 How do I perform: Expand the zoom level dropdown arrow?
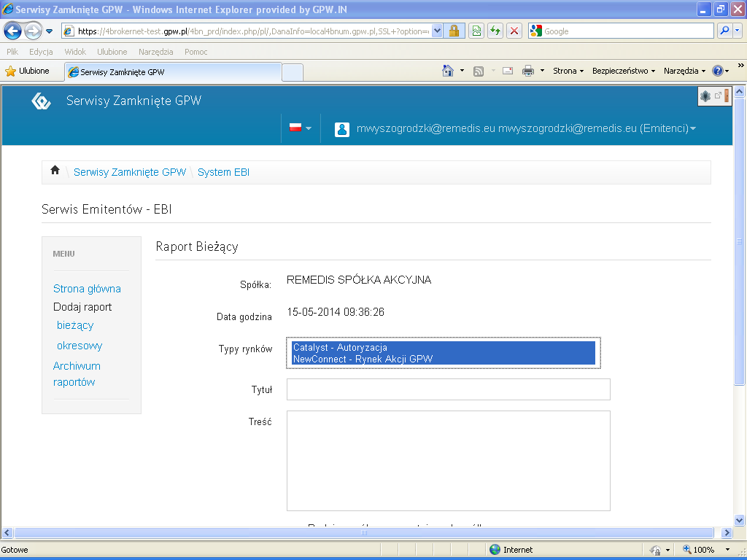pyautogui.click(x=727, y=550)
